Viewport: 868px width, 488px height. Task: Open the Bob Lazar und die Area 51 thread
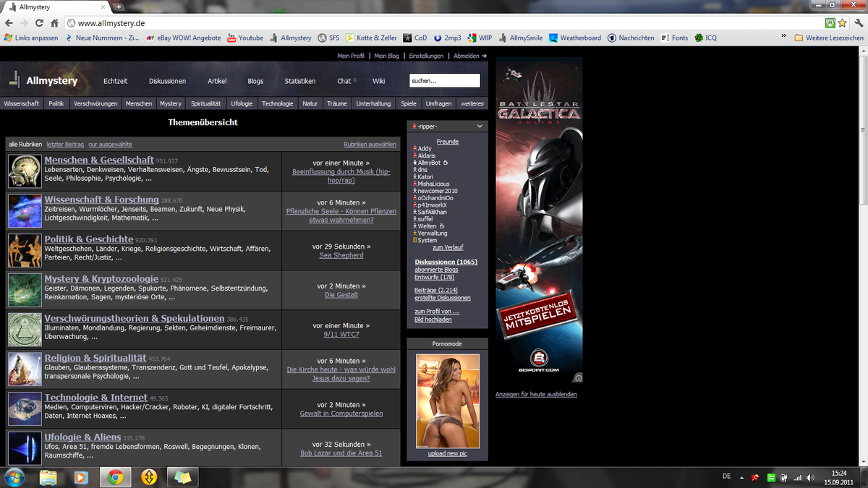pyautogui.click(x=341, y=453)
